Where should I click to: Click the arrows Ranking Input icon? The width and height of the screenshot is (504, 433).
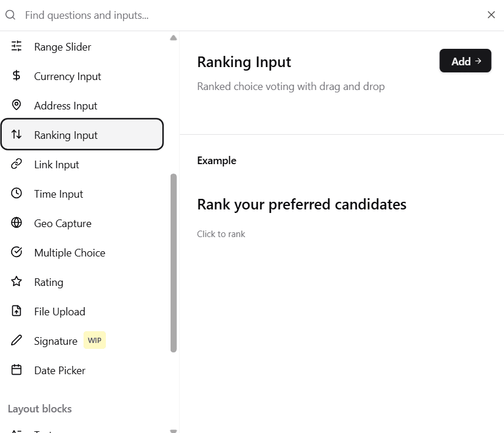coord(16,135)
